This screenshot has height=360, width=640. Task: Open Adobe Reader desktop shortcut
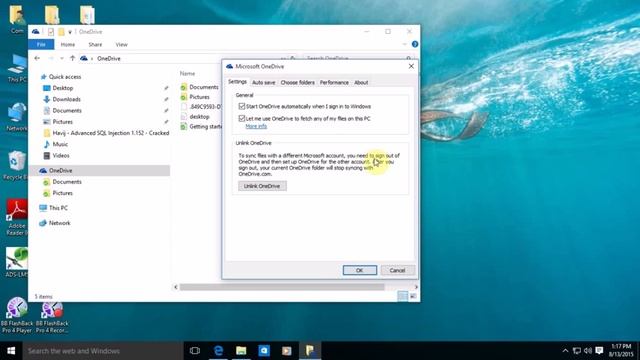[x=16, y=218]
